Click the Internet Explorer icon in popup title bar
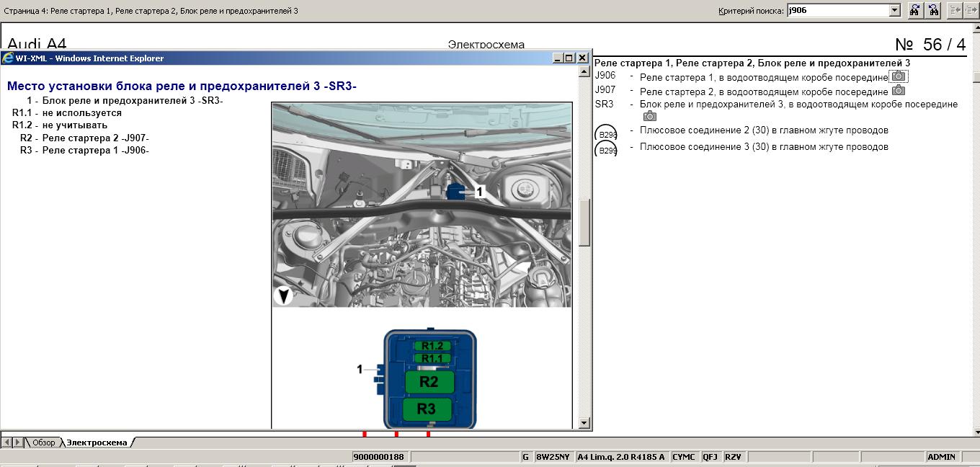This screenshot has height=467, width=980. (x=8, y=58)
